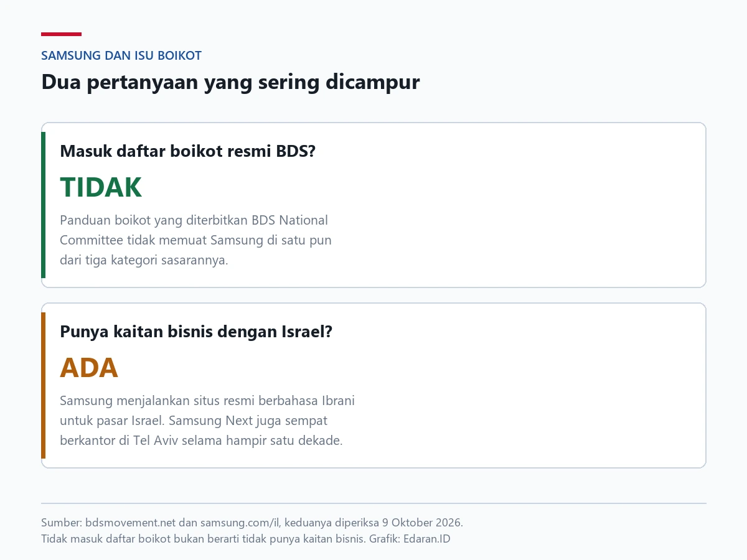Image resolution: width=747 pixels, height=560 pixels.
Task: Click the green 'TIDAK' answer
Action: coord(101,187)
